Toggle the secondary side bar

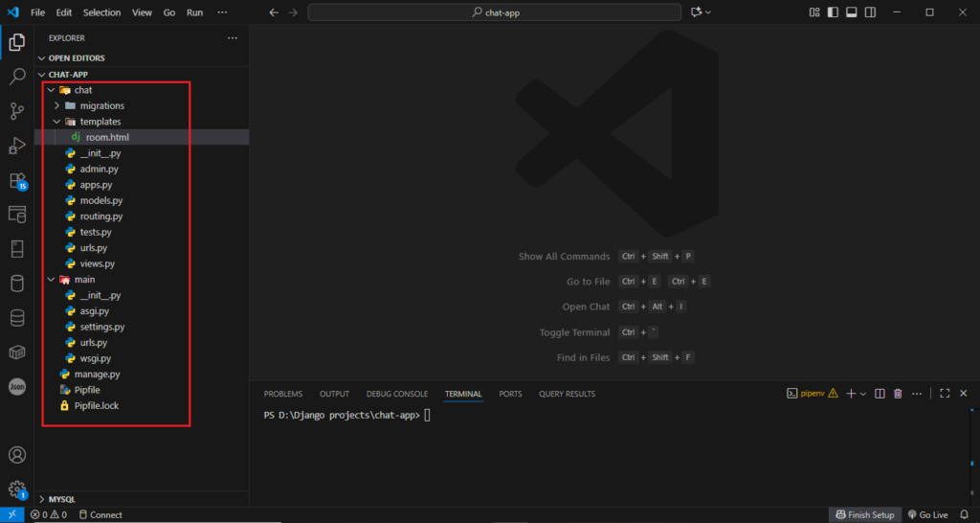pyautogui.click(x=870, y=12)
